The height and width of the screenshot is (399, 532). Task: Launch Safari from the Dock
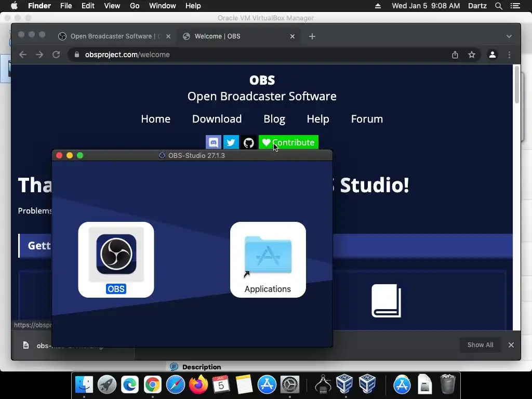(176, 384)
